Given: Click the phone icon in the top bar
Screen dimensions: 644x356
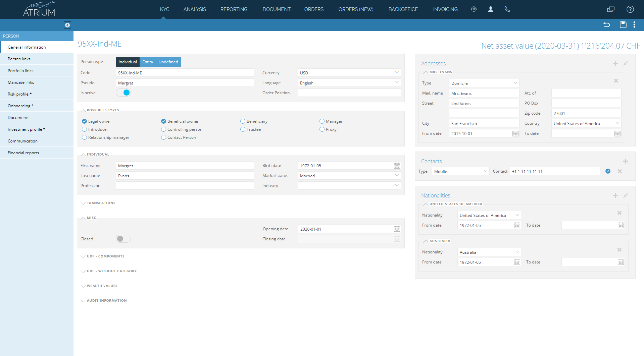Looking at the screenshot, I should pos(507,9).
